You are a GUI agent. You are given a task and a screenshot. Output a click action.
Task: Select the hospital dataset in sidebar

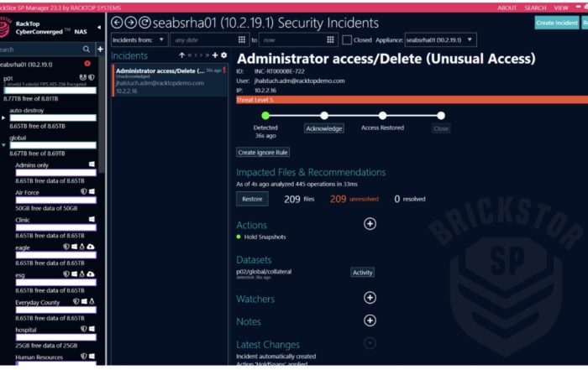point(26,330)
